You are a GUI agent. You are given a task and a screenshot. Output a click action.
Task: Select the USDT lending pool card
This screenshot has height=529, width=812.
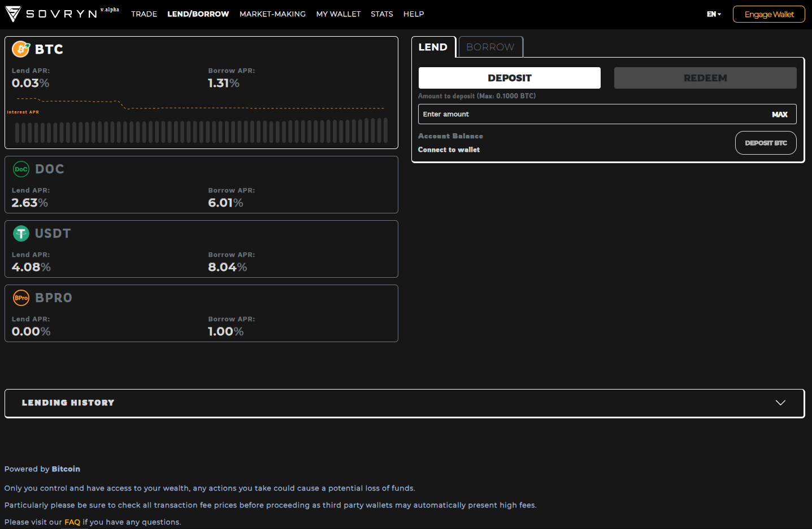(x=201, y=249)
